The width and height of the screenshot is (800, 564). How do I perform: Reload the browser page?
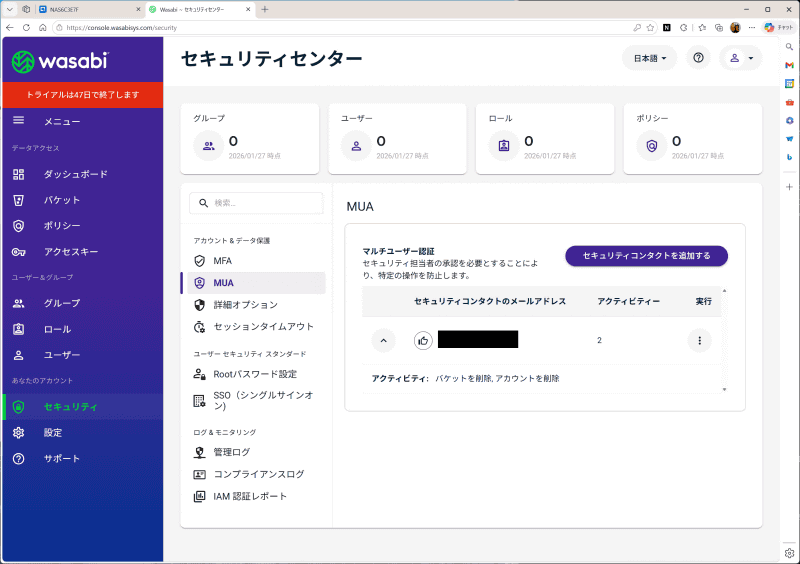click(x=26, y=28)
